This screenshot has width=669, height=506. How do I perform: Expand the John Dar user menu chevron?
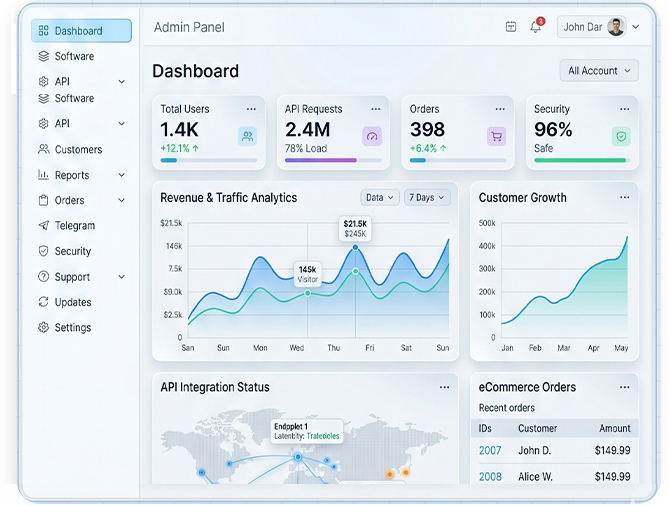636,27
